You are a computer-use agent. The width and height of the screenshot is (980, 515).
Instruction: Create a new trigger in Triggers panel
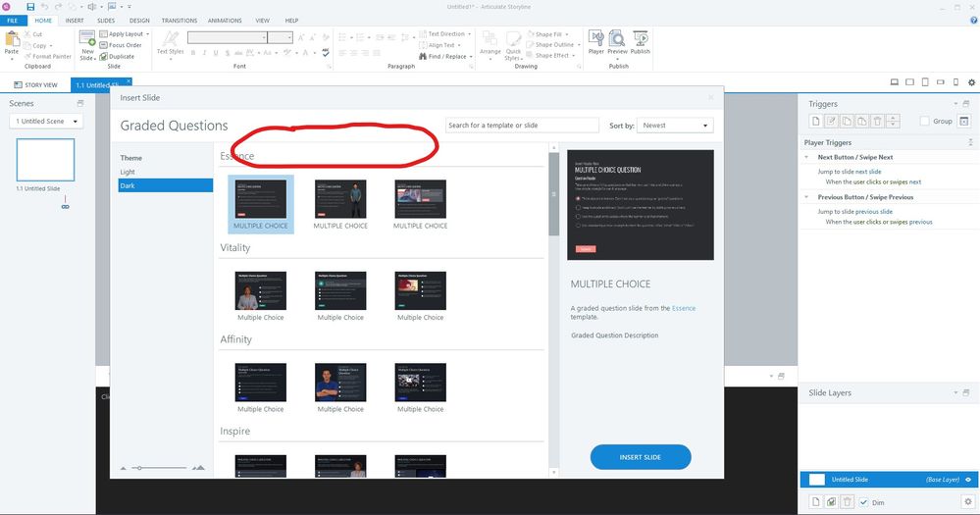(814, 121)
